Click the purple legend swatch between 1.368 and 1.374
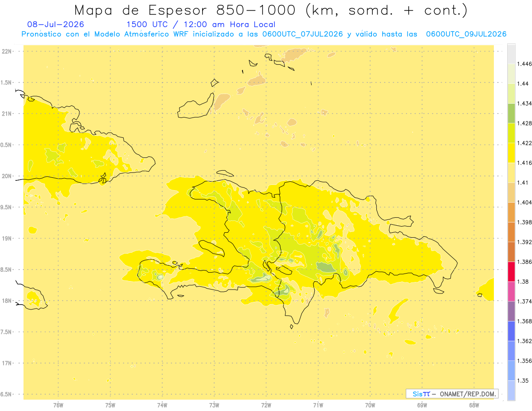 (511, 311)
